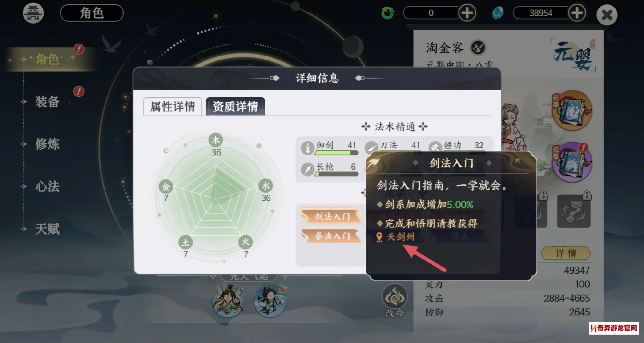The image size is (644, 343).
Task: Select the 拳法入门 skill tag
Action: click(x=331, y=236)
